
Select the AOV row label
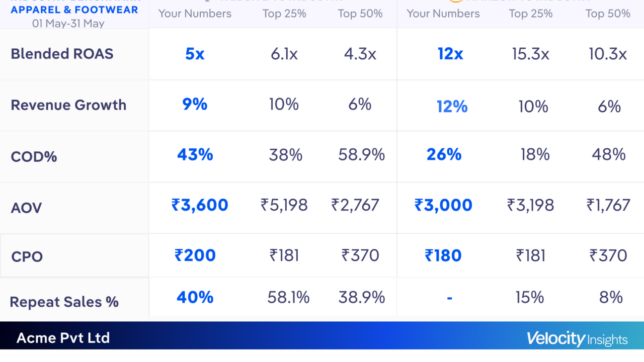[x=26, y=208]
